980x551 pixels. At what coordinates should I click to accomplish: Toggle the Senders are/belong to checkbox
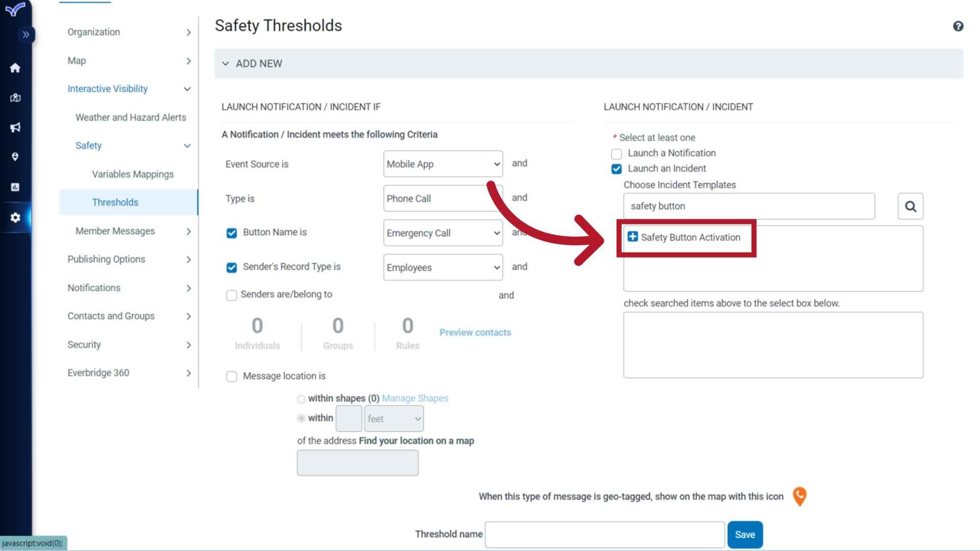tap(232, 295)
